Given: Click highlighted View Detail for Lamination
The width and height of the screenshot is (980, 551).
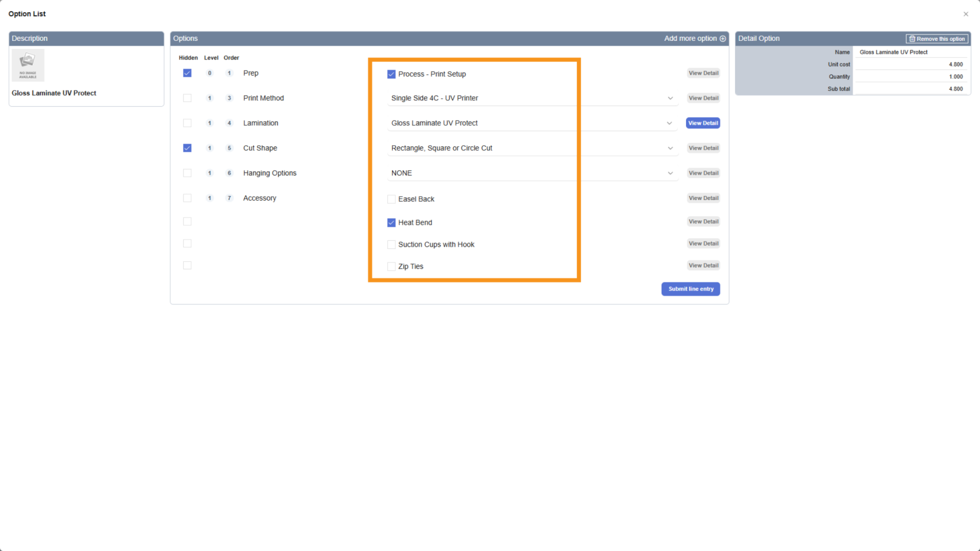Looking at the screenshot, I should 703,123.
